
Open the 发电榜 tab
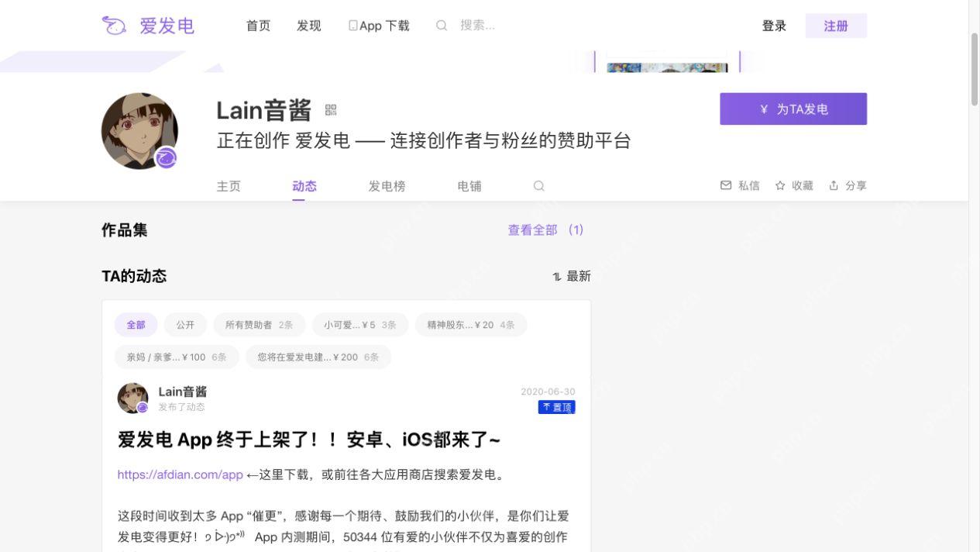387,186
